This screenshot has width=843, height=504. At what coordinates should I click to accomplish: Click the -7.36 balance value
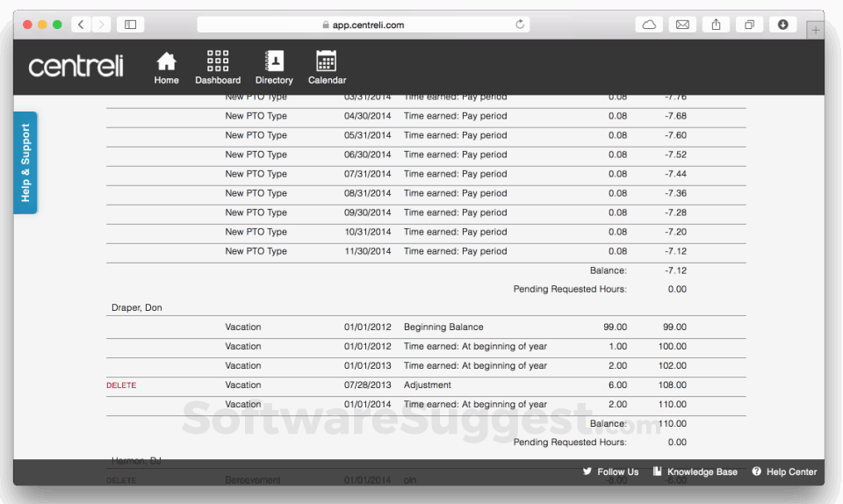click(x=675, y=193)
